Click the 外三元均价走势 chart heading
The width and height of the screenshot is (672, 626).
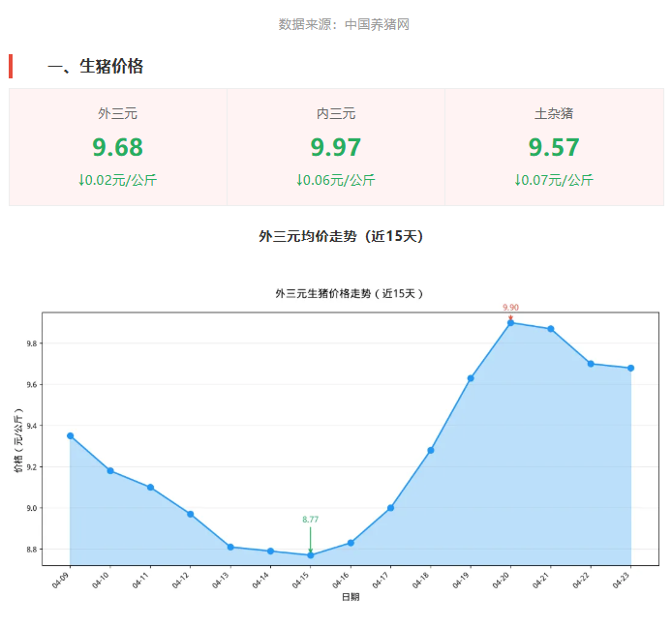341,236
